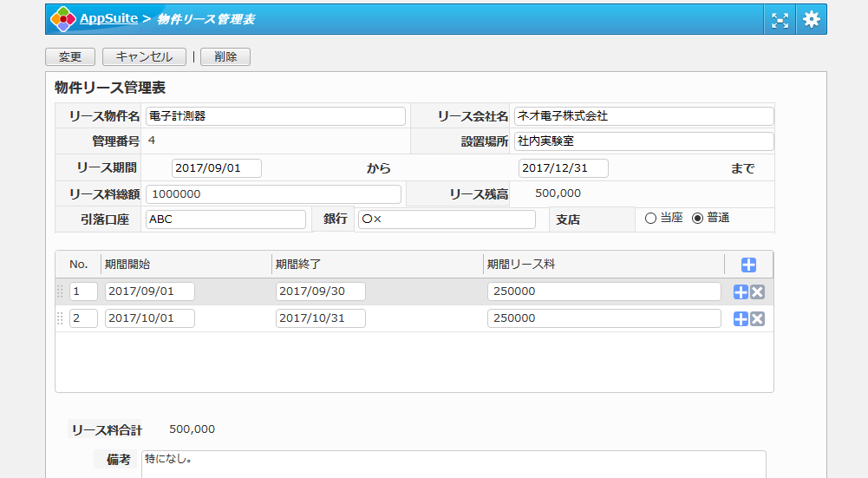This screenshot has height=478, width=868.
Task: Select the 普通 account type radio
Action: coord(697,219)
